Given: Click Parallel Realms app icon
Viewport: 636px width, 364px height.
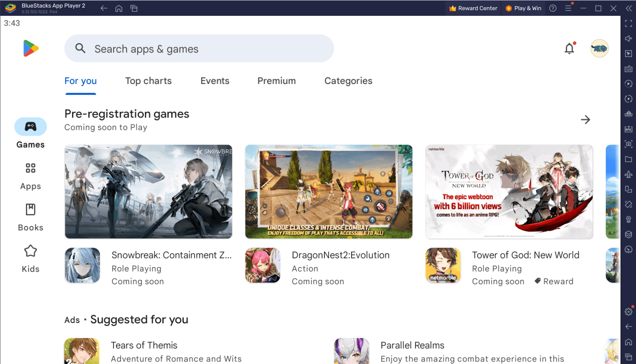Looking at the screenshot, I should (352, 351).
